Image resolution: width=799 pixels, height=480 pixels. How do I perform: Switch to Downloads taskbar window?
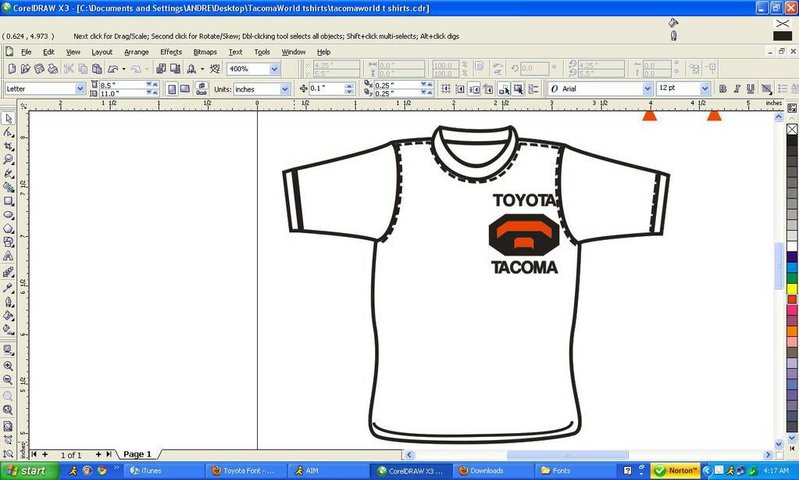coord(491,471)
